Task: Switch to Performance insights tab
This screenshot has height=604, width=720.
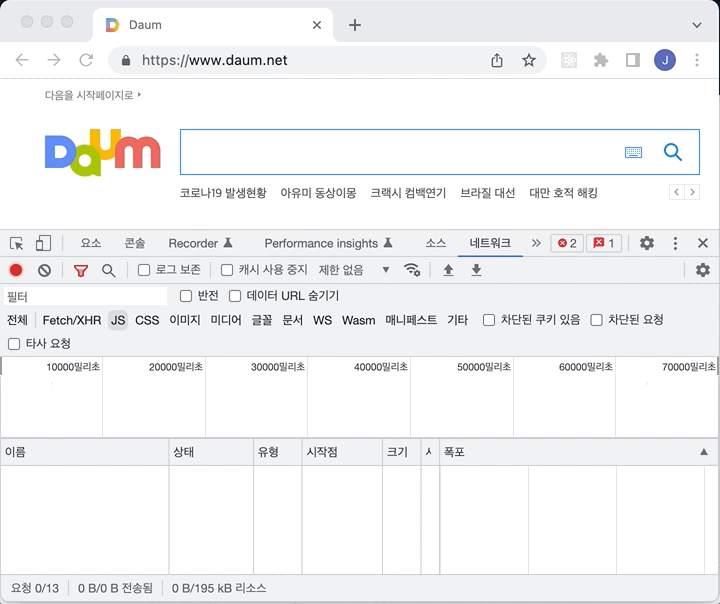Action: (x=329, y=243)
